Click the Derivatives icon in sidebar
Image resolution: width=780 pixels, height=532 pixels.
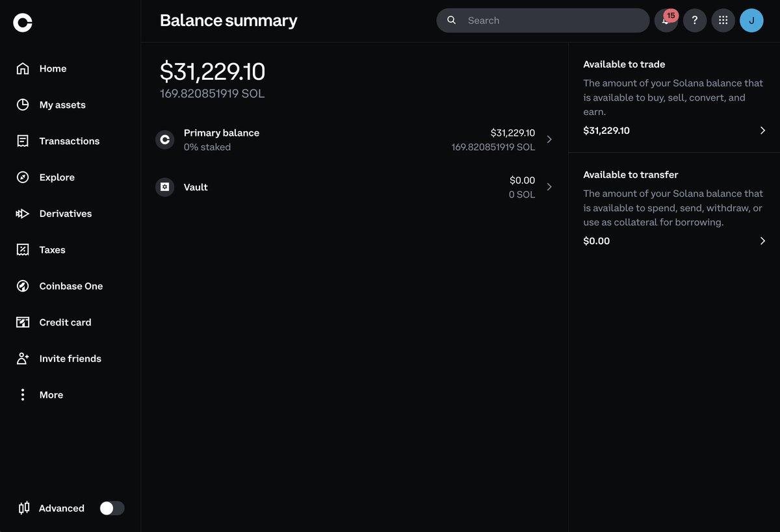point(23,214)
